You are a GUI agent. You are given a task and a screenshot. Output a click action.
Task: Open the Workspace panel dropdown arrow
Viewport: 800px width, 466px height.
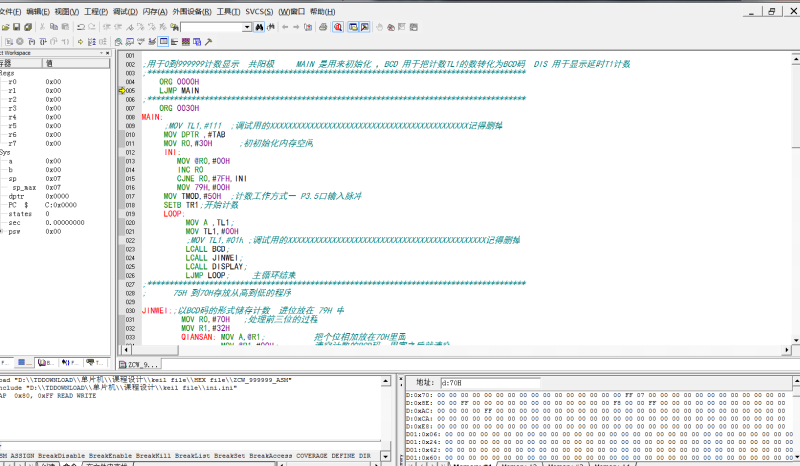[101, 53]
